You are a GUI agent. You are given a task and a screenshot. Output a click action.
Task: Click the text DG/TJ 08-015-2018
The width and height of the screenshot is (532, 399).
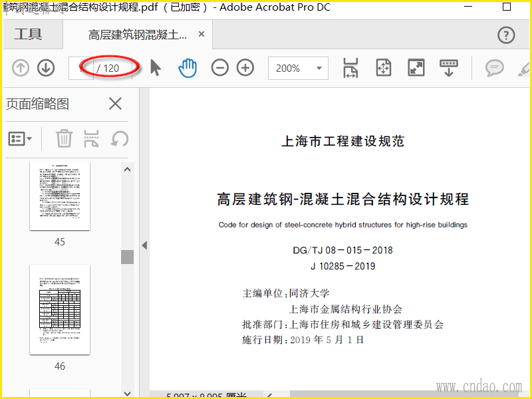(342, 251)
